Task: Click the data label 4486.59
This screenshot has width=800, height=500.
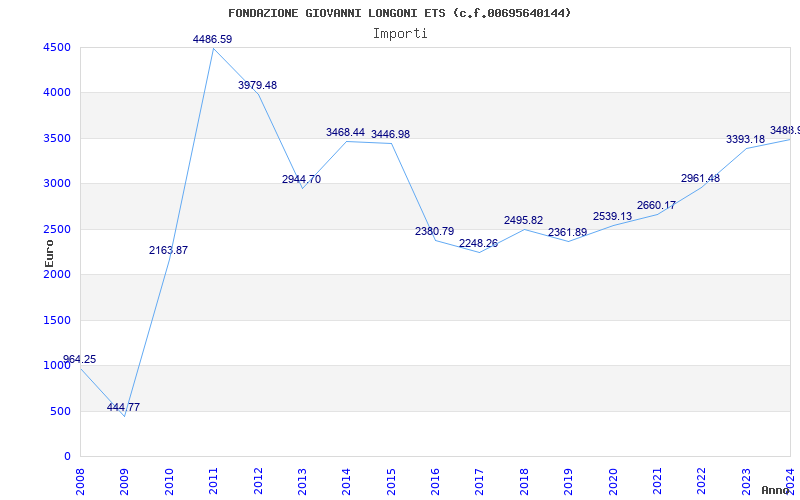Action: point(212,39)
